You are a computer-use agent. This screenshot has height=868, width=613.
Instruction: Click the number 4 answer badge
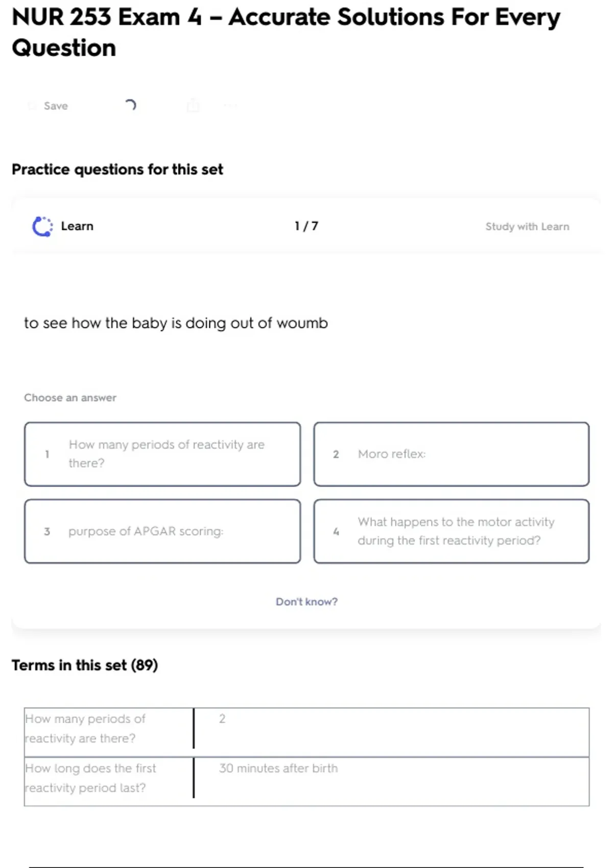[x=336, y=532]
